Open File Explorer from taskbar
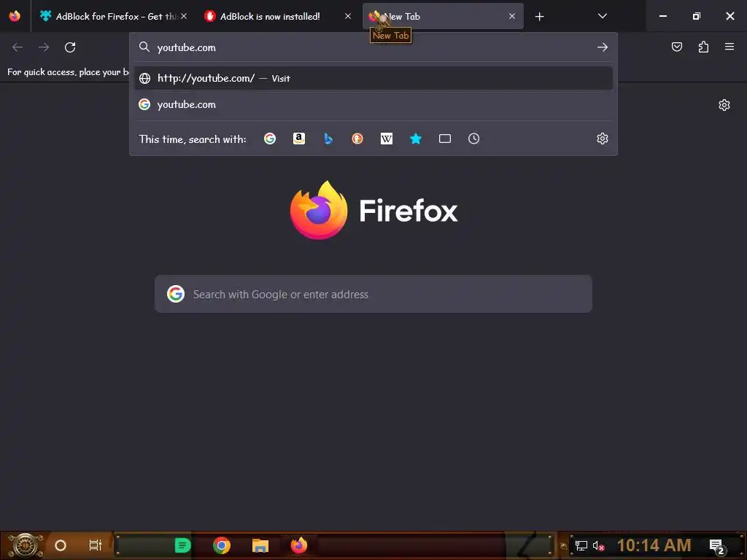 (260, 545)
